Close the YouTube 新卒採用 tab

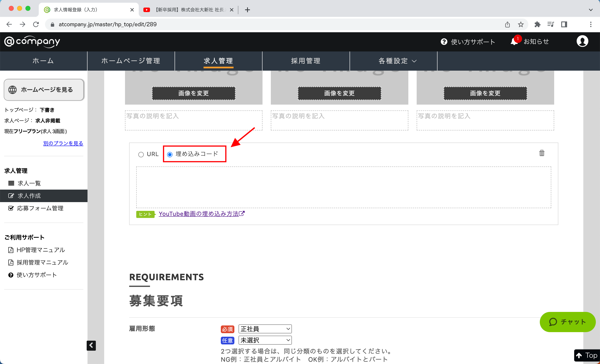[232, 10]
